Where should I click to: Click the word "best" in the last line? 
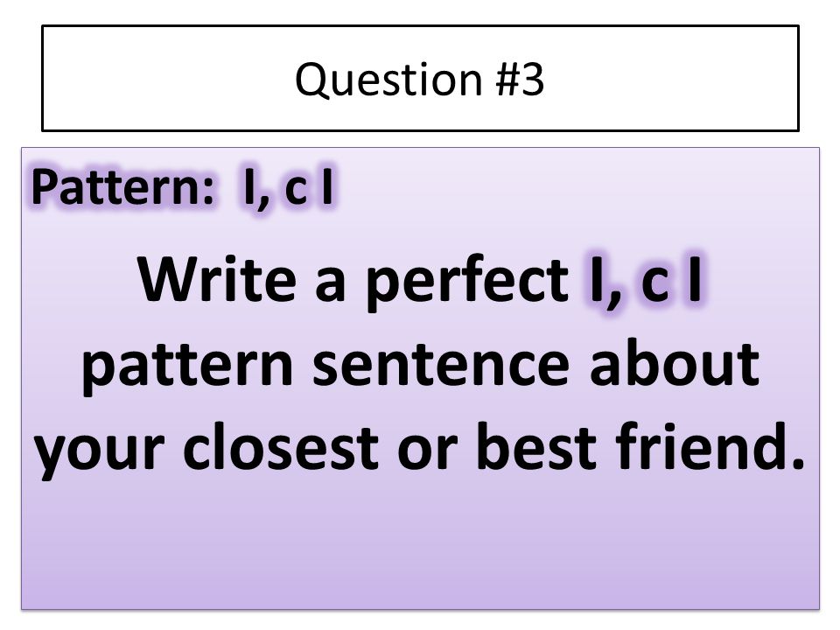[x=535, y=445]
